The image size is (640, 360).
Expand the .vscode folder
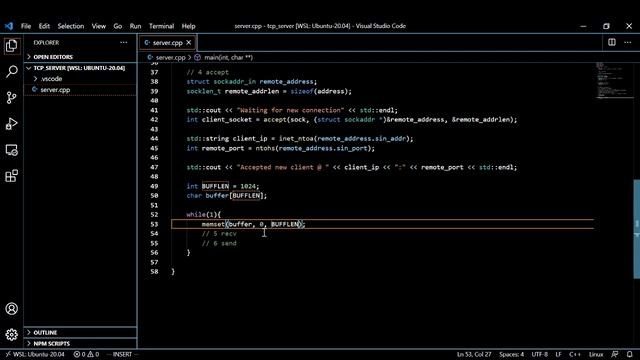(x=80, y=78)
